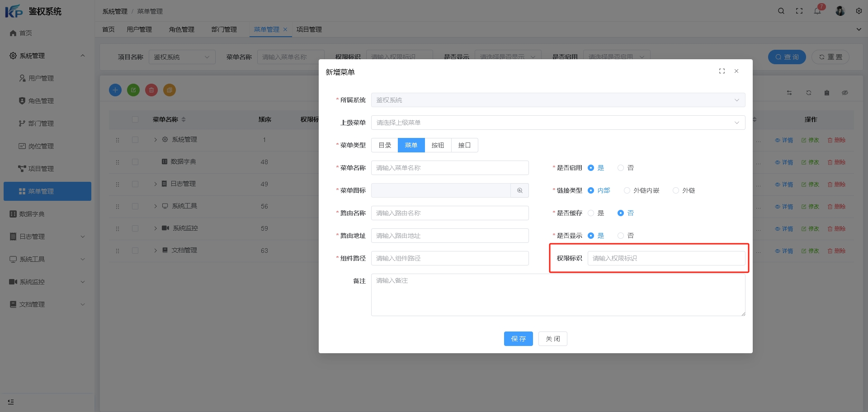
Task: Click the red delete round toolbar button
Action: click(151, 90)
